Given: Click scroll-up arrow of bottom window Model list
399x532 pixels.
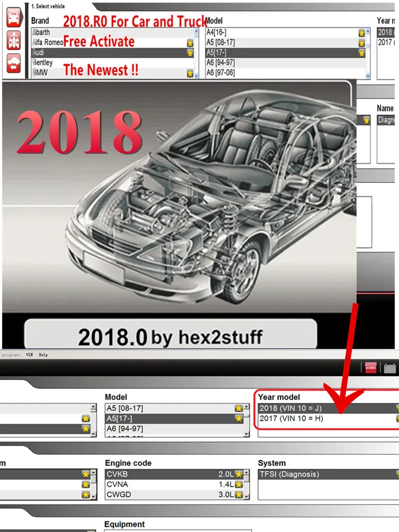Looking at the screenshot, I should point(246,406).
